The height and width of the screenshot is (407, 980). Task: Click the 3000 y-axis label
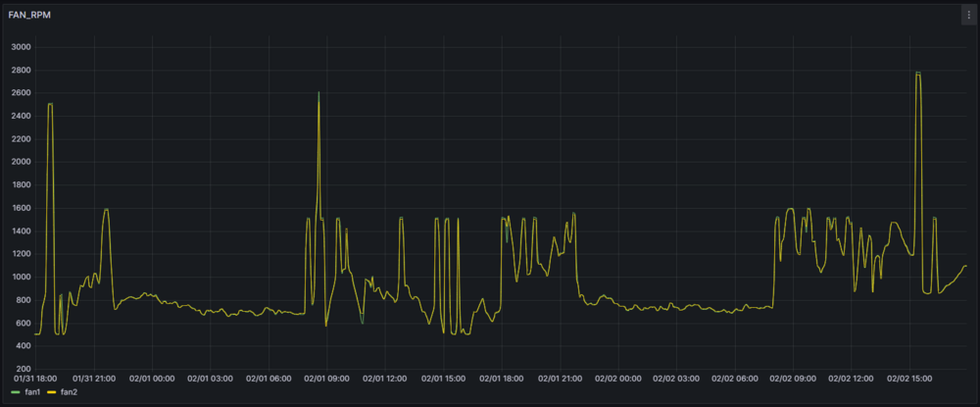click(x=21, y=47)
